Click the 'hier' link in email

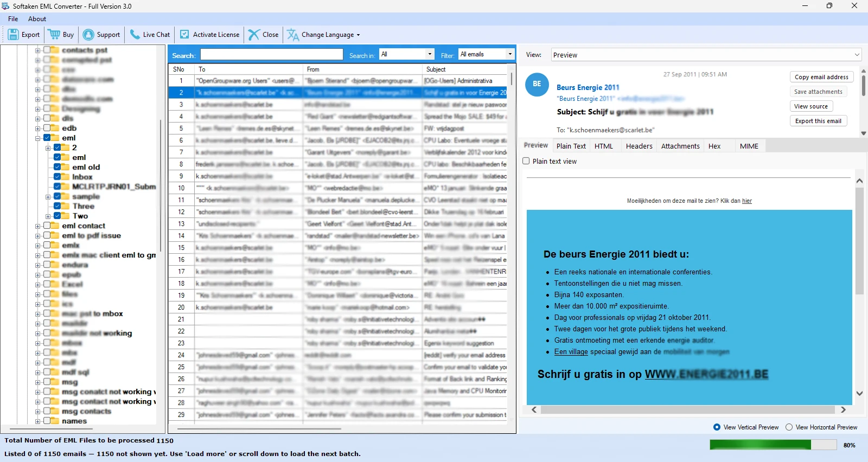point(747,201)
